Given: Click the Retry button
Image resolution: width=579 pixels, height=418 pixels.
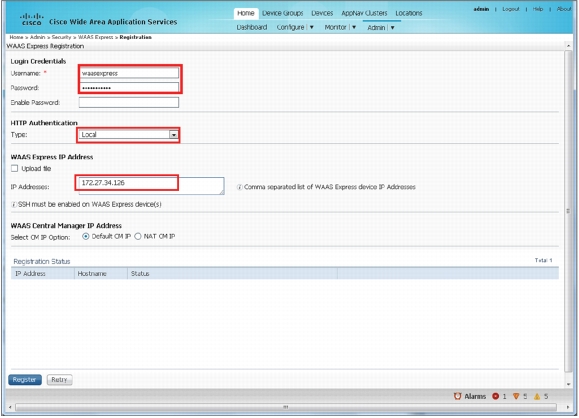Looking at the screenshot, I should pos(59,380).
